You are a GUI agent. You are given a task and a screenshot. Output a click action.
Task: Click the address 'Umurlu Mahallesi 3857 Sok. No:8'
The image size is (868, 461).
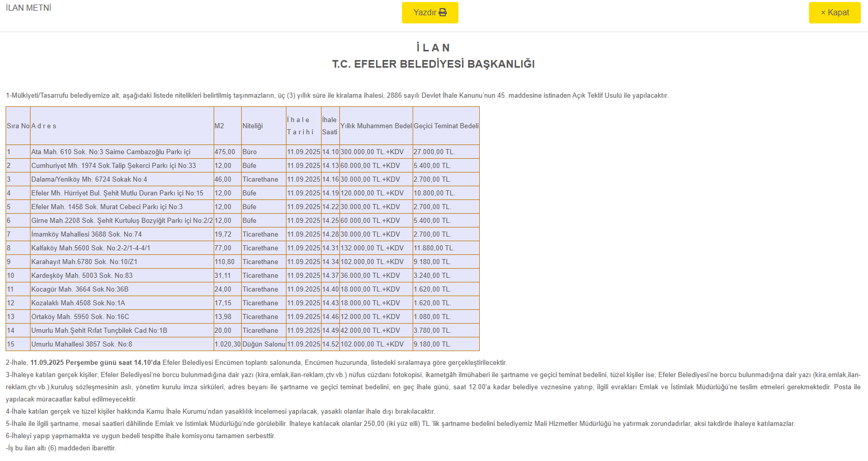pyautogui.click(x=82, y=344)
